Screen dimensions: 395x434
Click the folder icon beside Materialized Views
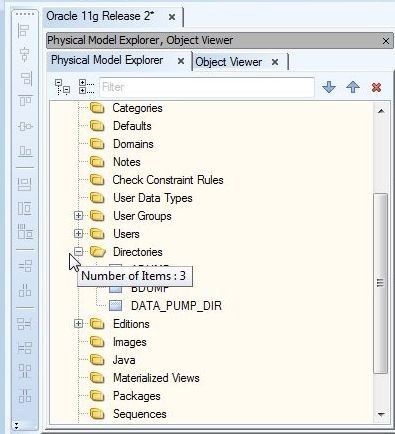tap(97, 378)
